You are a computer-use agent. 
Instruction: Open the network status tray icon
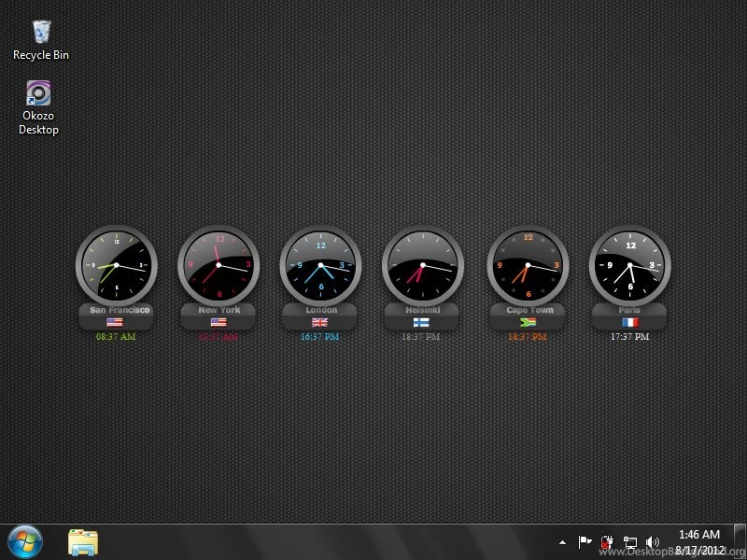pyautogui.click(x=630, y=541)
